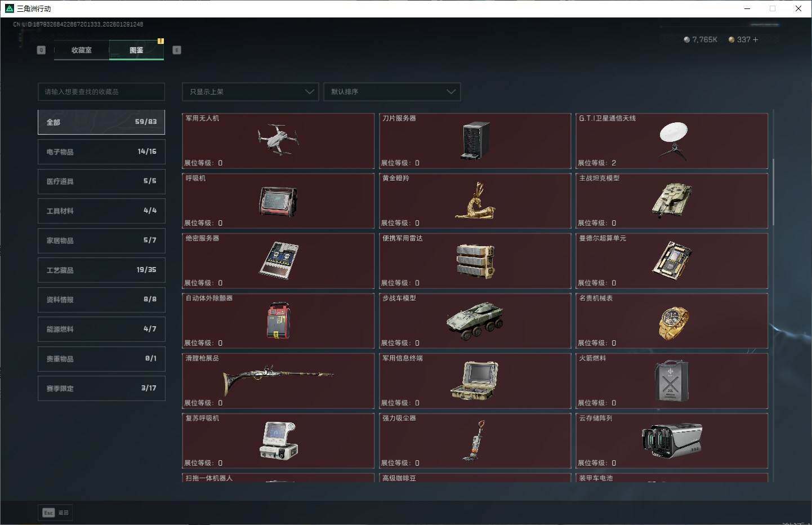
Task: Click the powerful vacuum cleaner icon
Action: pos(475,441)
